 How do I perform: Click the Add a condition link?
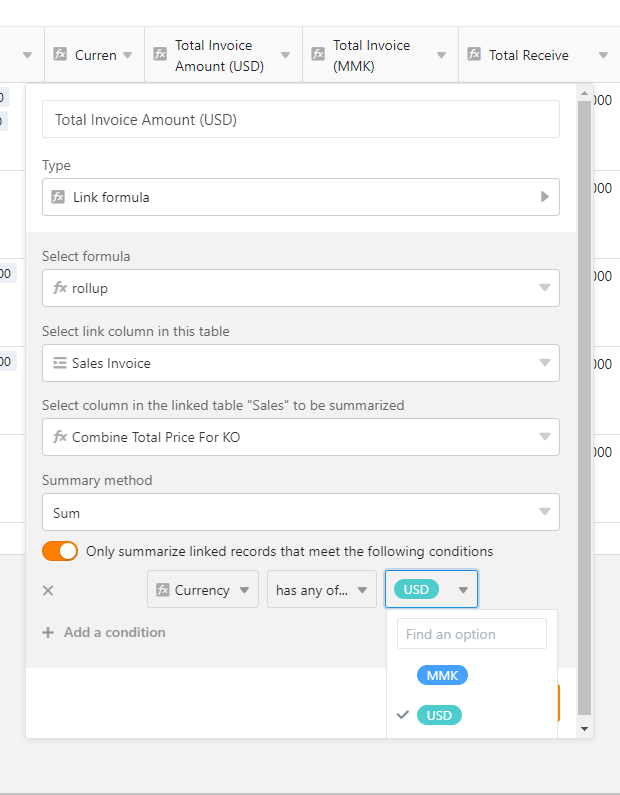tap(114, 633)
